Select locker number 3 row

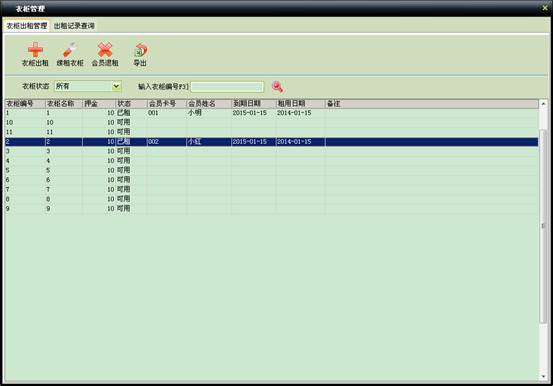click(x=271, y=151)
